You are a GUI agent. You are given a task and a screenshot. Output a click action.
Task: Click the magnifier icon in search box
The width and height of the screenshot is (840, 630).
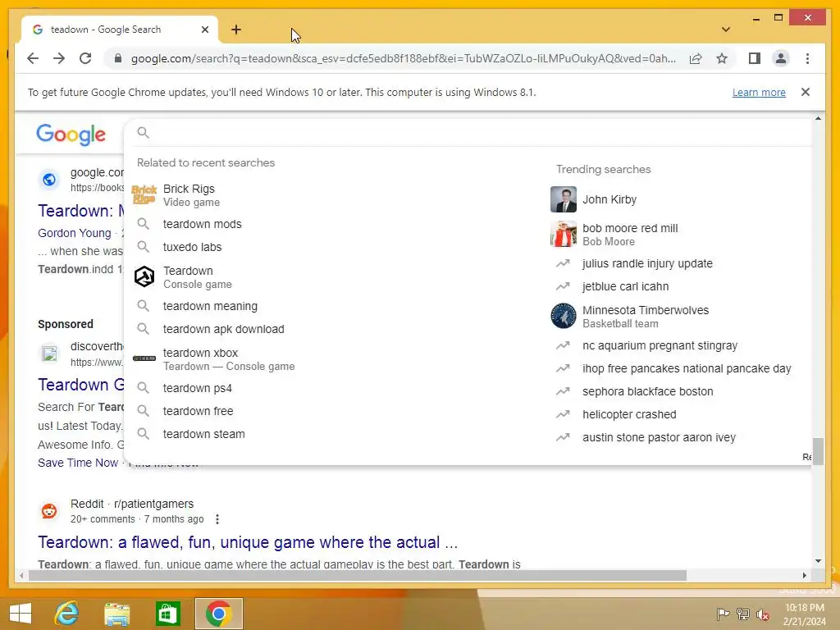pyautogui.click(x=143, y=132)
